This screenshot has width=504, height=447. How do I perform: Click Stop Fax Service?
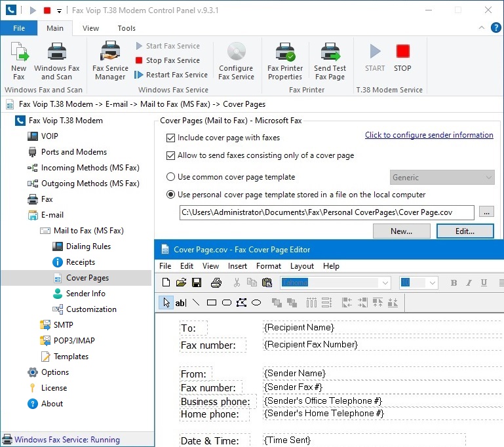click(x=168, y=60)
